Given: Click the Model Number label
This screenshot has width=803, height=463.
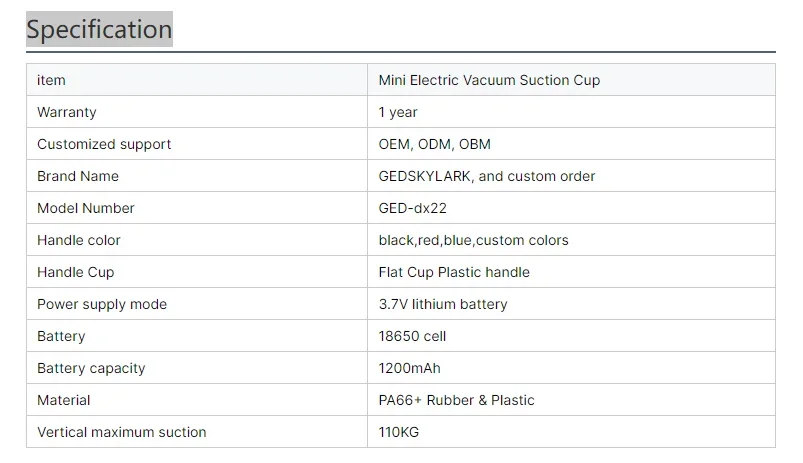Looking at the screenshot, I should pyautogui.click(x=86, y=208).
